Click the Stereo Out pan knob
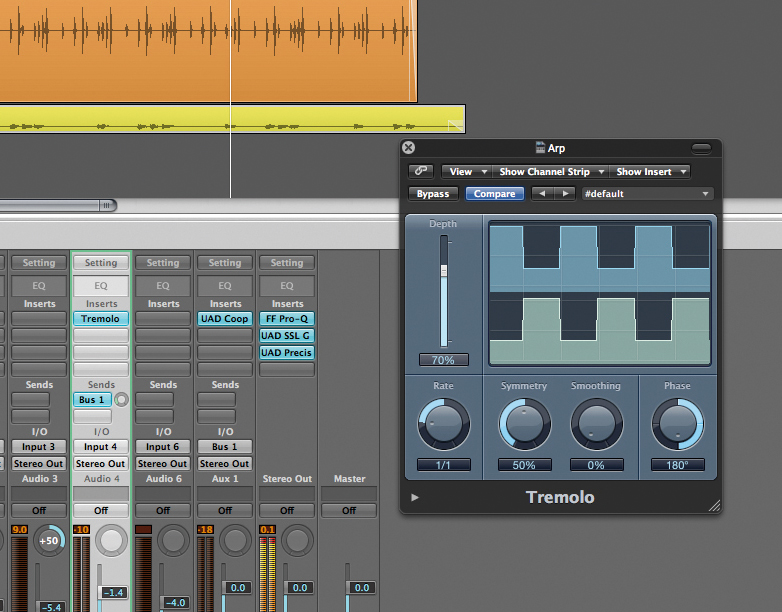The height and width of the screenshot is (612, 782). pos(297,541)
